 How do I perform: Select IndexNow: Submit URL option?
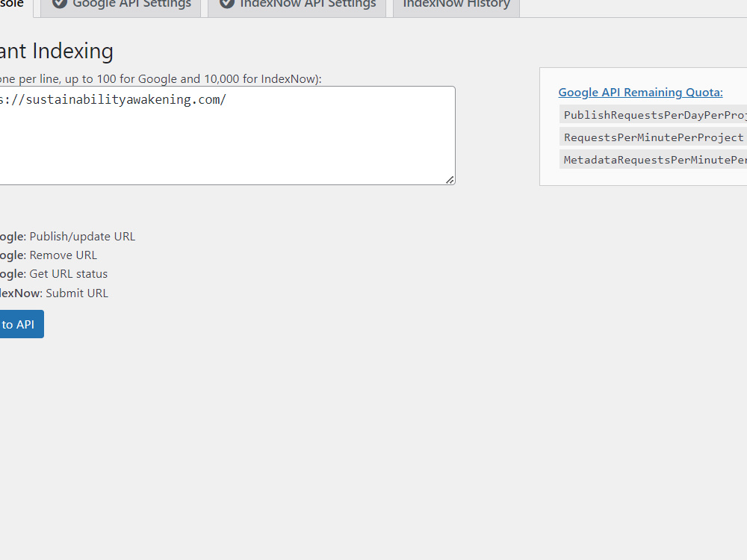55,293
